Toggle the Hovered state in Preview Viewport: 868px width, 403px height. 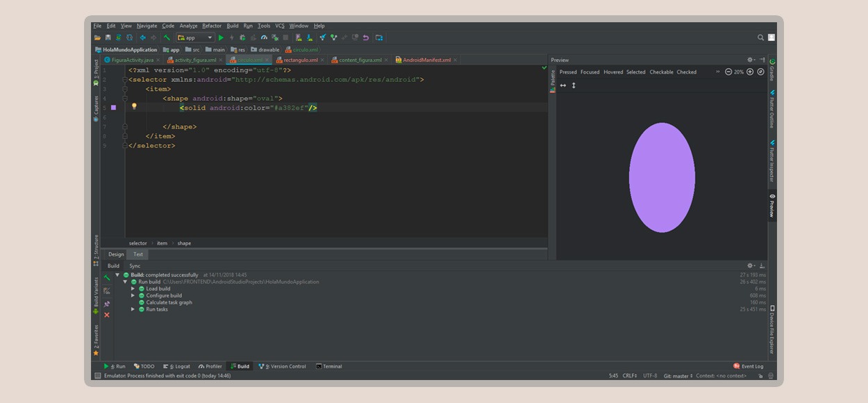[613, 72]
